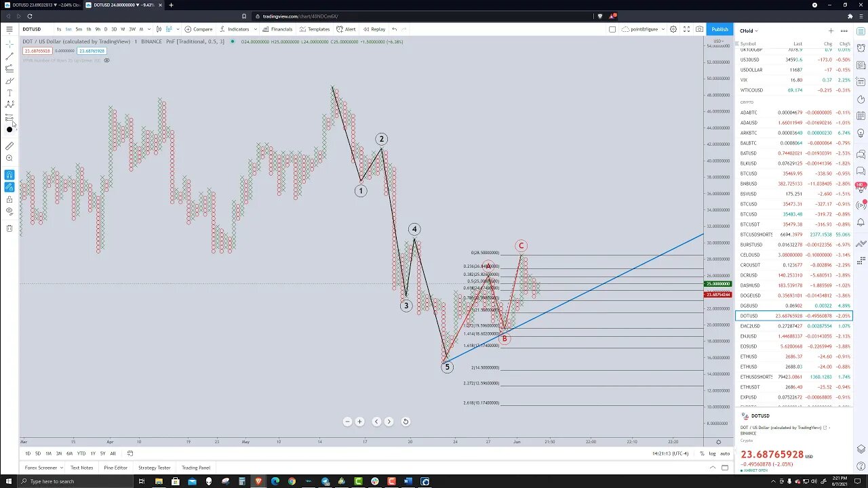Zoom in the chart with plus button
The image size is (868, 488).
(x=359, y=422)
